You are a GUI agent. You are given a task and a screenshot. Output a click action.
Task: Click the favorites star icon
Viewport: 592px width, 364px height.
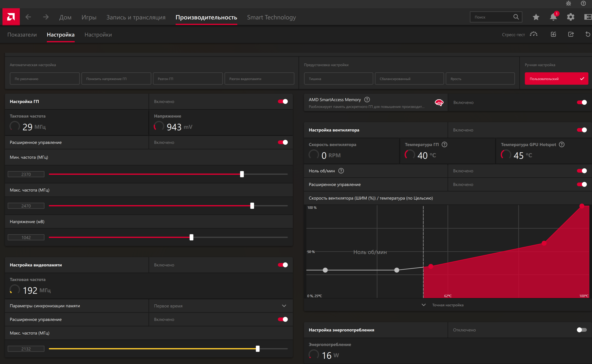[x=536, y=17]
